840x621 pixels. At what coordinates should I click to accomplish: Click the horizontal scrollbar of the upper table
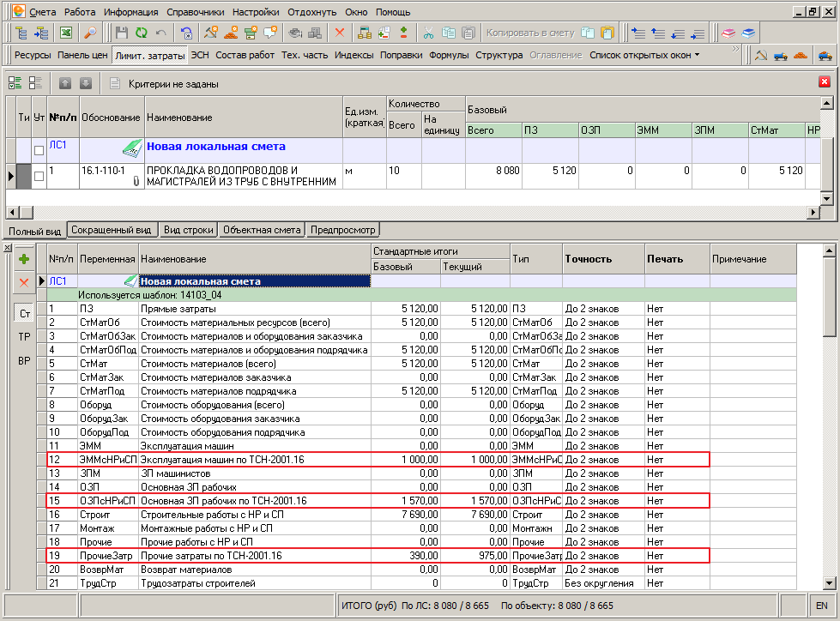[413, 212]
